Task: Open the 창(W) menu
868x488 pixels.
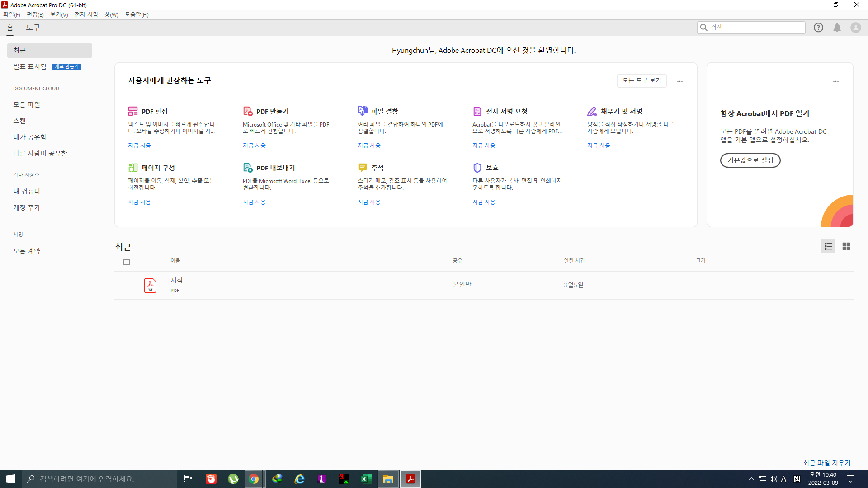Action: click(x=111, y=14)
